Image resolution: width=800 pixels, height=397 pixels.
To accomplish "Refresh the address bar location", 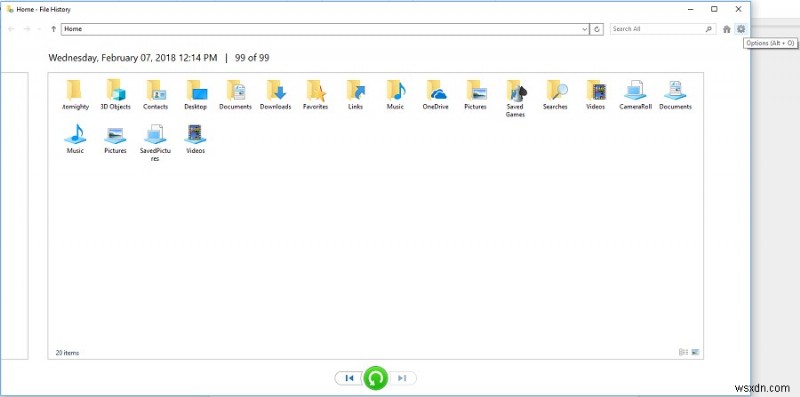I will 597,29.
